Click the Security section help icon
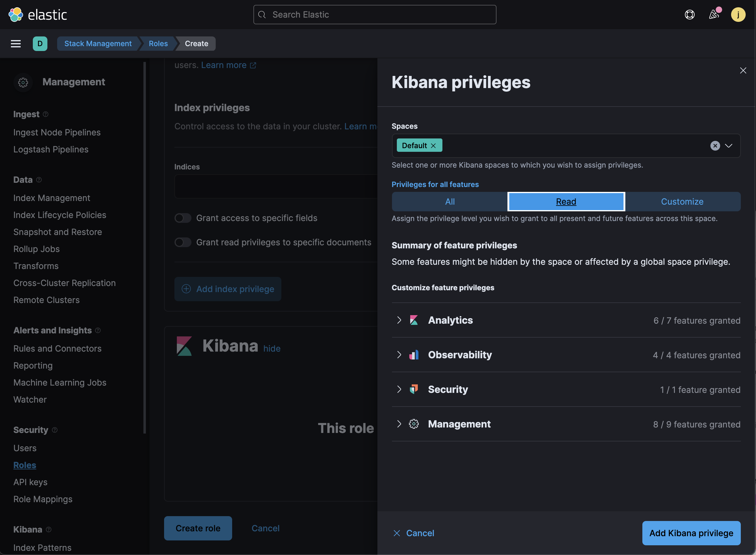The image size is (756, 555). tap(55, 430)
